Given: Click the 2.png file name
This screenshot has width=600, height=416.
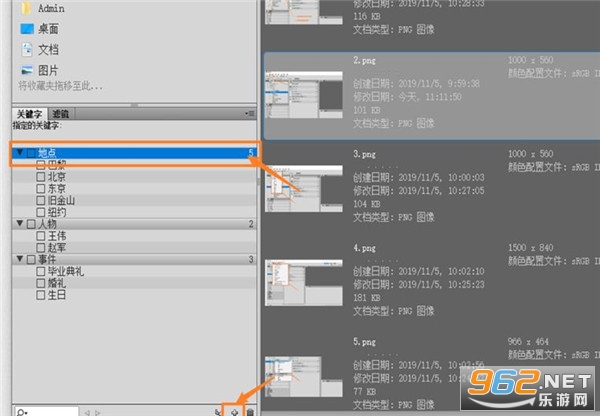Looking at the screenshot, I should [x=364, y=60].
